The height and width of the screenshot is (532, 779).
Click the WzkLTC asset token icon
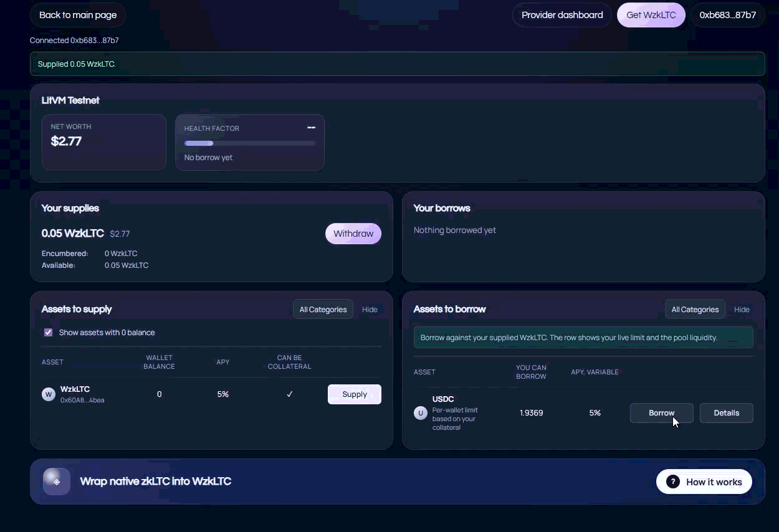point(48,394)
